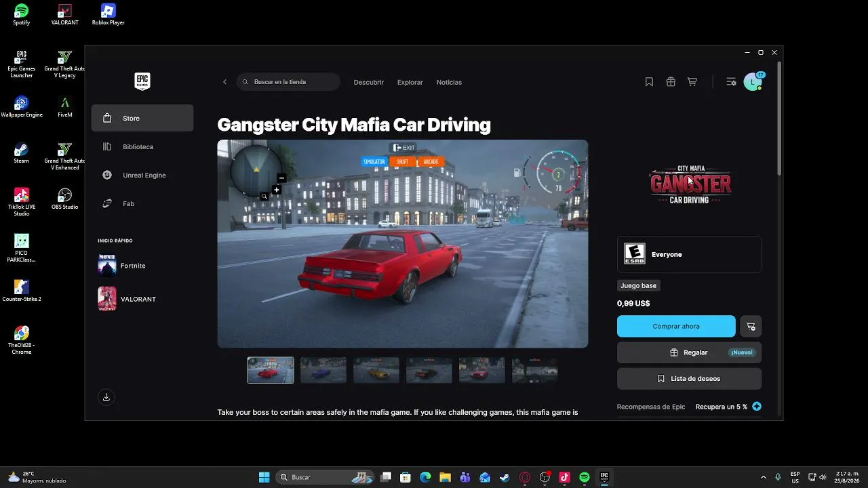Screen dimensions: 868x488
Task: Click the Recupera un 5 % text
Action: (x=722, y=407)
